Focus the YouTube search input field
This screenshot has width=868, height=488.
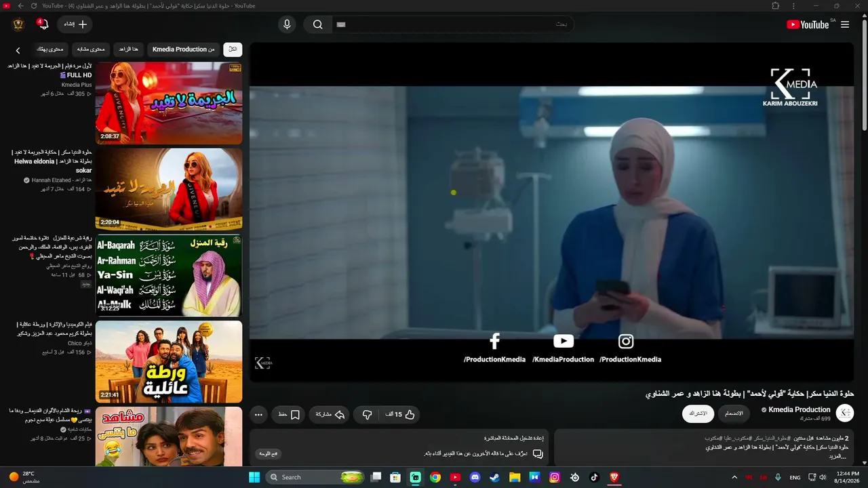[452, 24]
